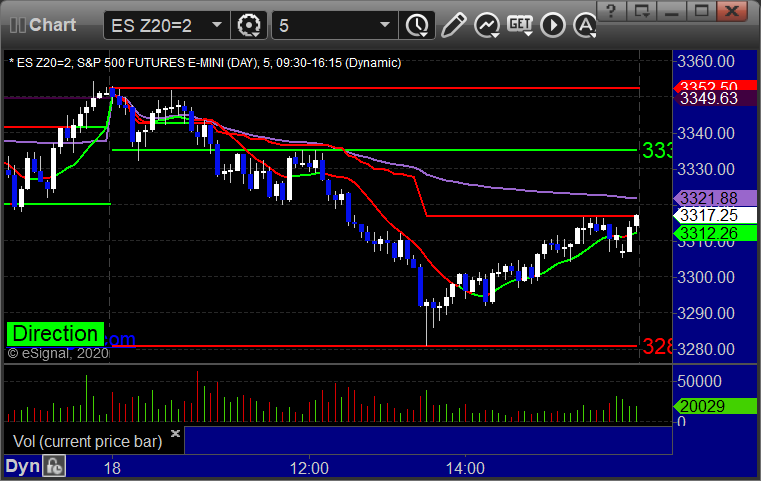Click the play replay icon
This screenshot has width=761, height=481.
pyautogui.click(x=552, y=25)
